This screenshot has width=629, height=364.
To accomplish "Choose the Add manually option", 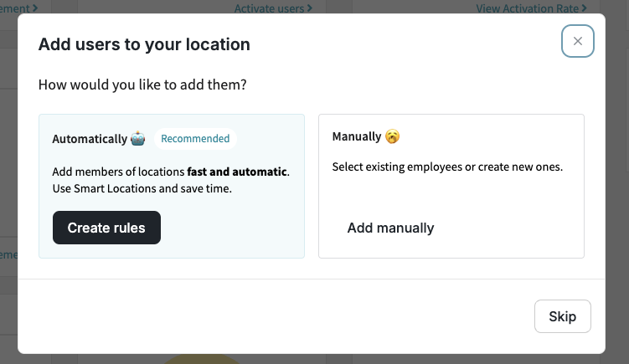I will tap(390, 228).
